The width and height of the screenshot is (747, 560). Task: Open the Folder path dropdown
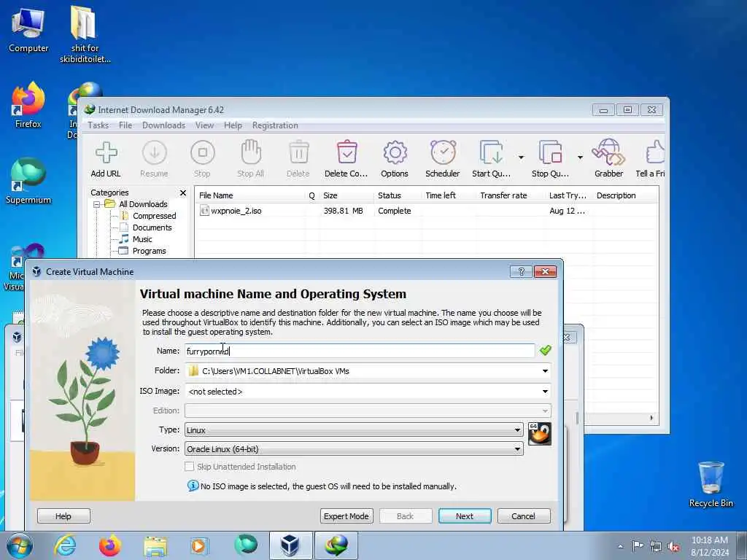(545, 371)
